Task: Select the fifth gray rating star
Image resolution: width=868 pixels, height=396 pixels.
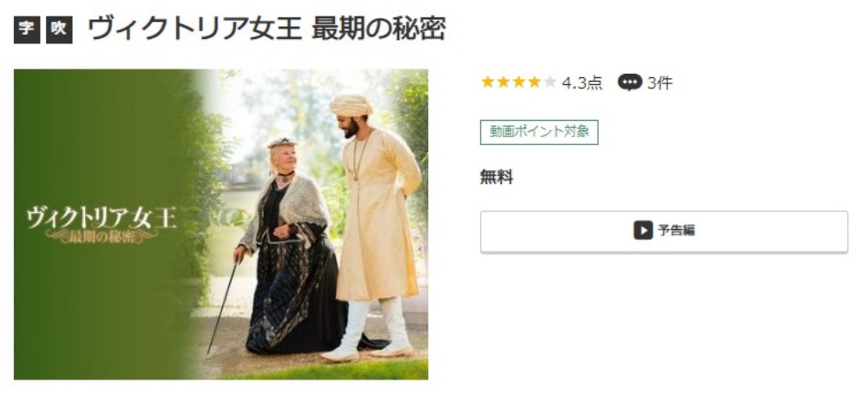Action: [x=549, y=82]
